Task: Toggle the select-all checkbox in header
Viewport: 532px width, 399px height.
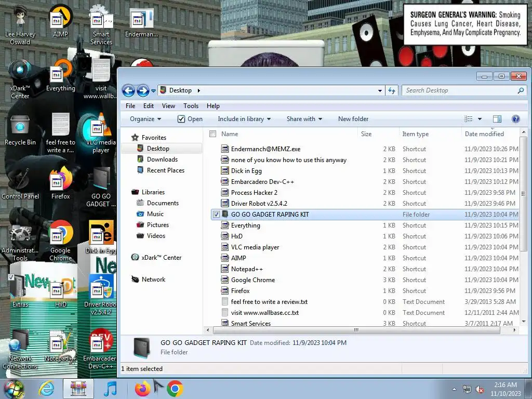Action: click(x=212, y=134)
